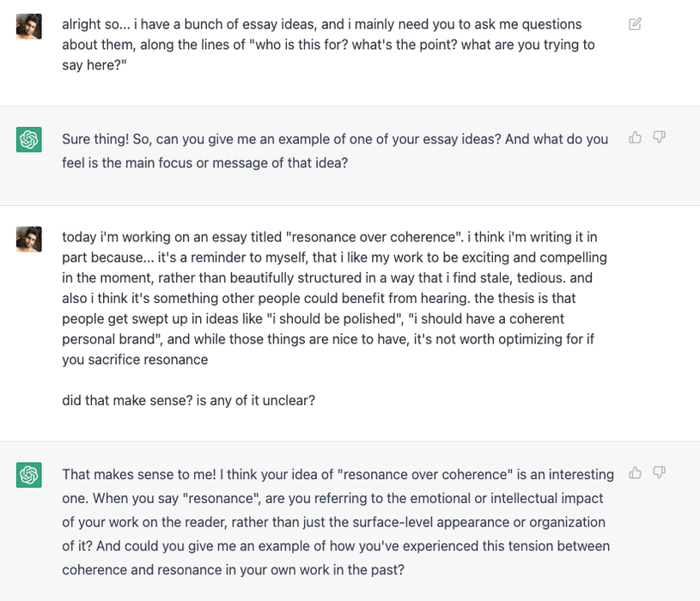Thumbs up the 'Sure thing!' response
The image size is (700, 601).
[x=635, y=137]
